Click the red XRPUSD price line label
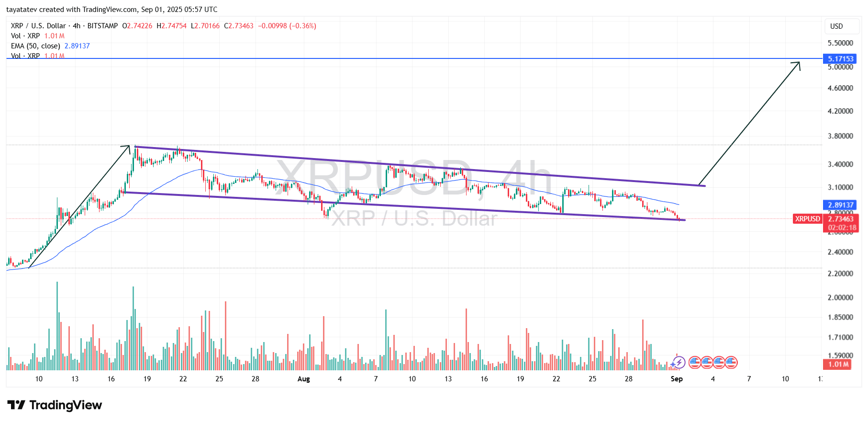 (807, 219)
